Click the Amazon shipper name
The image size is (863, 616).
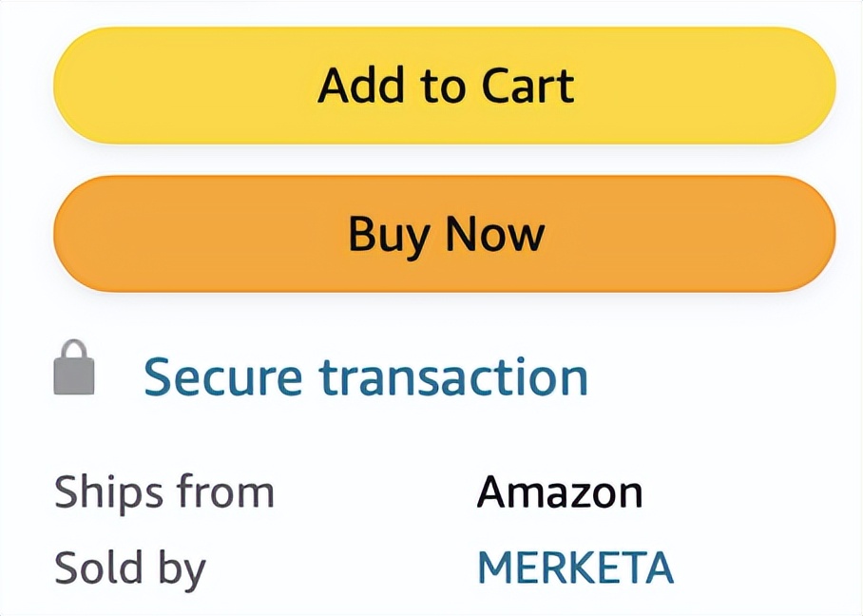[x=559, y=492]
